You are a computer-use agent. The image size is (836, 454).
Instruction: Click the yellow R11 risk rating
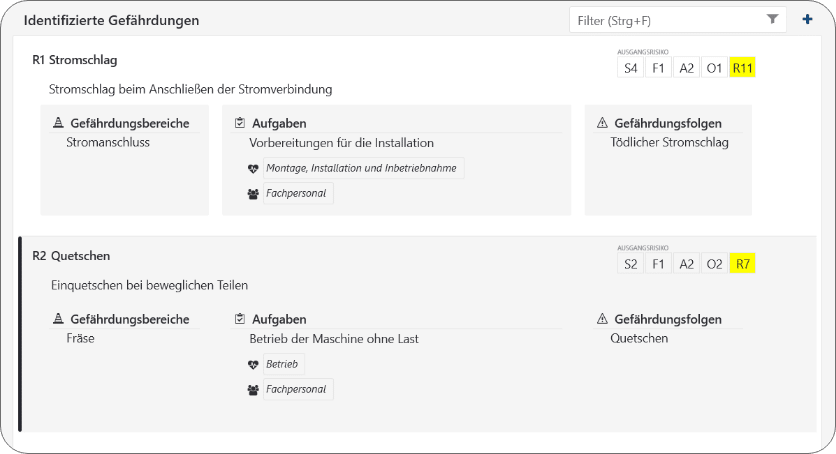(742, 68)
